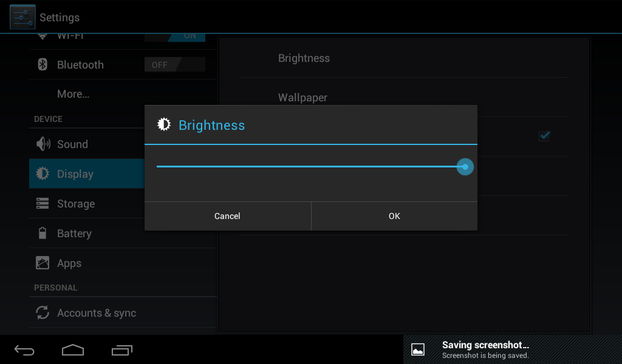Tap the Battery icon in sidebar
This screenshot has height=364, width=622.
(43, 233)
